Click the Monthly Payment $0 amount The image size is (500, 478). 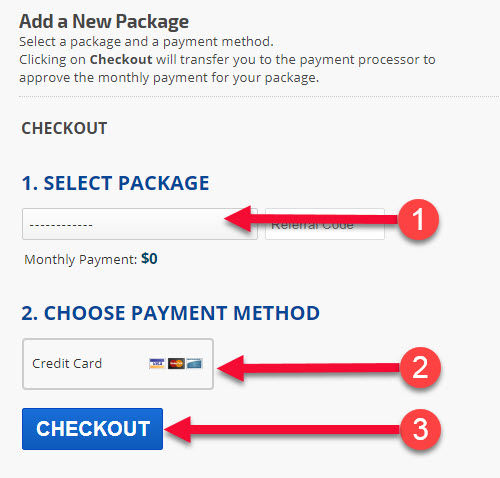149,259
